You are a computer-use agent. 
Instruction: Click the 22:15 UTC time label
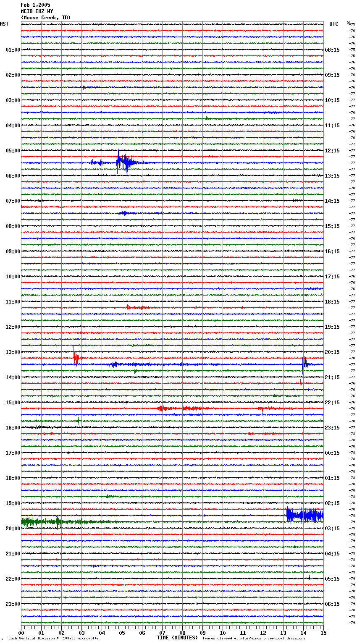click(x=332, y=403)
